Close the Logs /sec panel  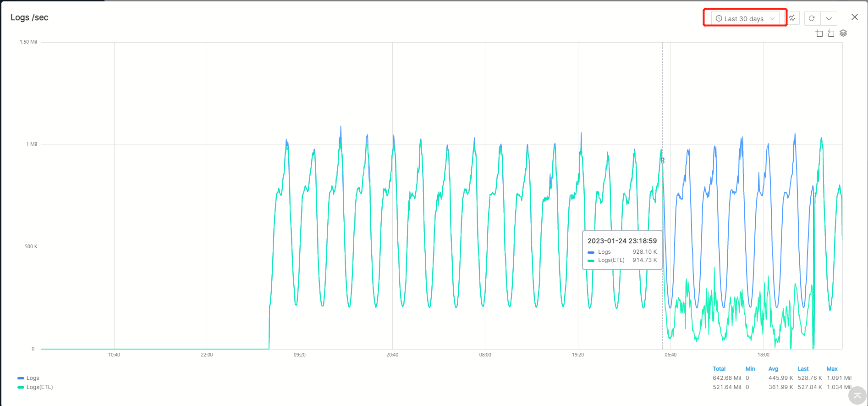point(854,17)
